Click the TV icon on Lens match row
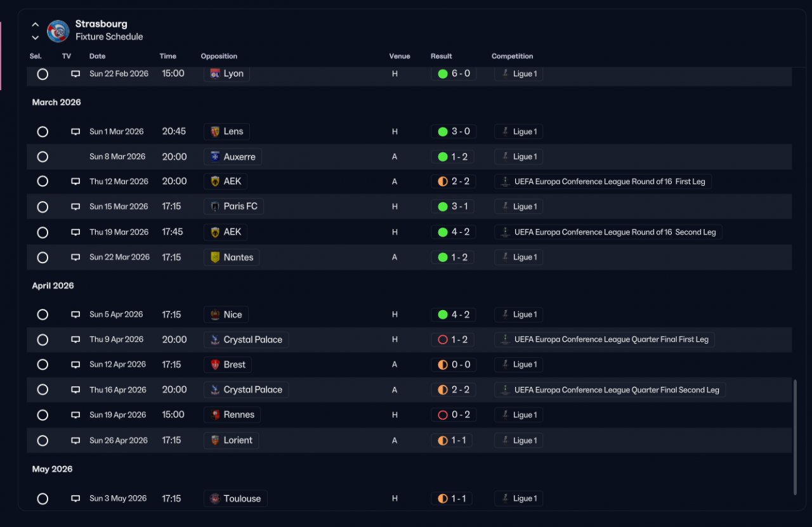 75,132
